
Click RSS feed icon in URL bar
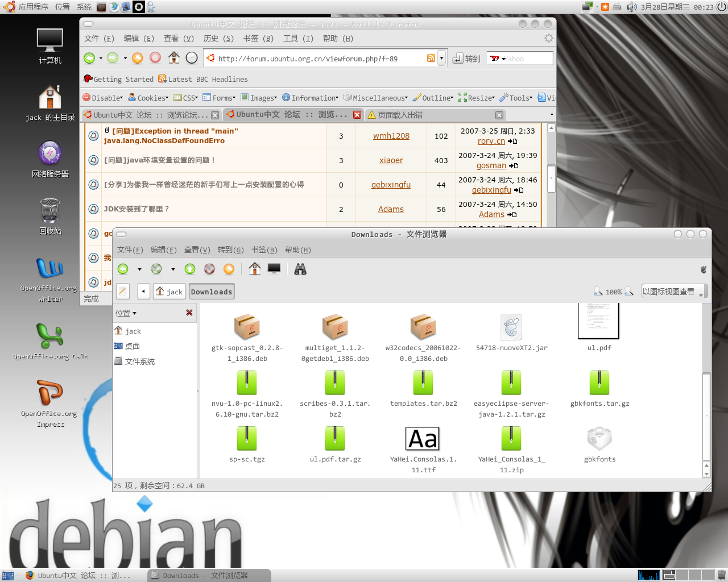pos(431,58)
